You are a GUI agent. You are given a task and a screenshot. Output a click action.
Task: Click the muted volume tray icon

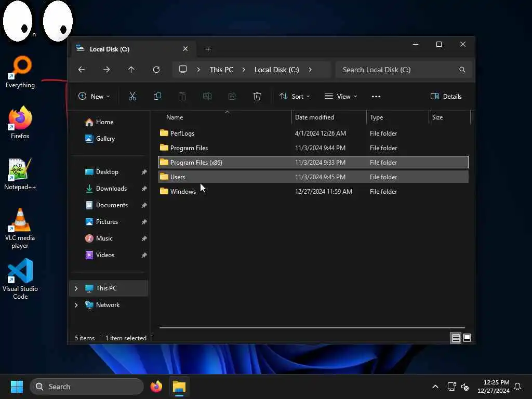[465, 387]
